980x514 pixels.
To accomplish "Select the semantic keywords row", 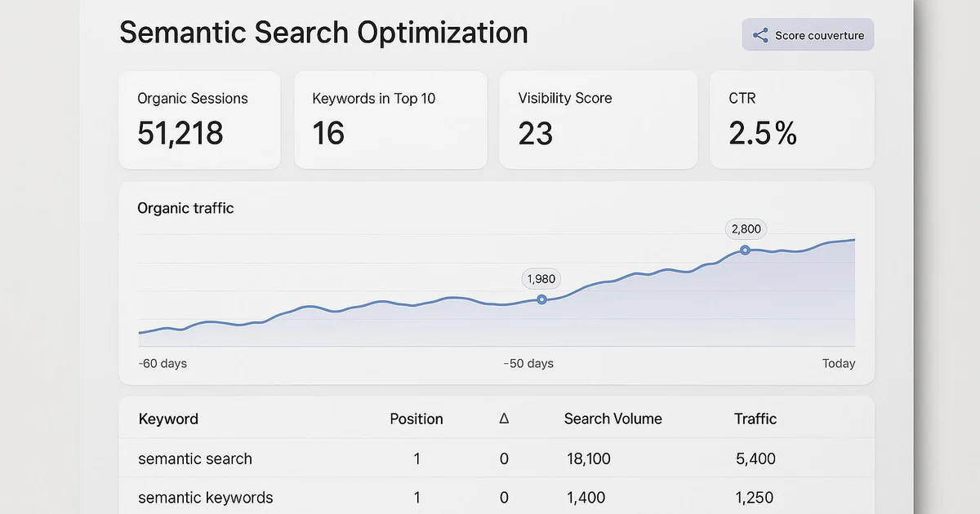I will (x=497, y=496).
